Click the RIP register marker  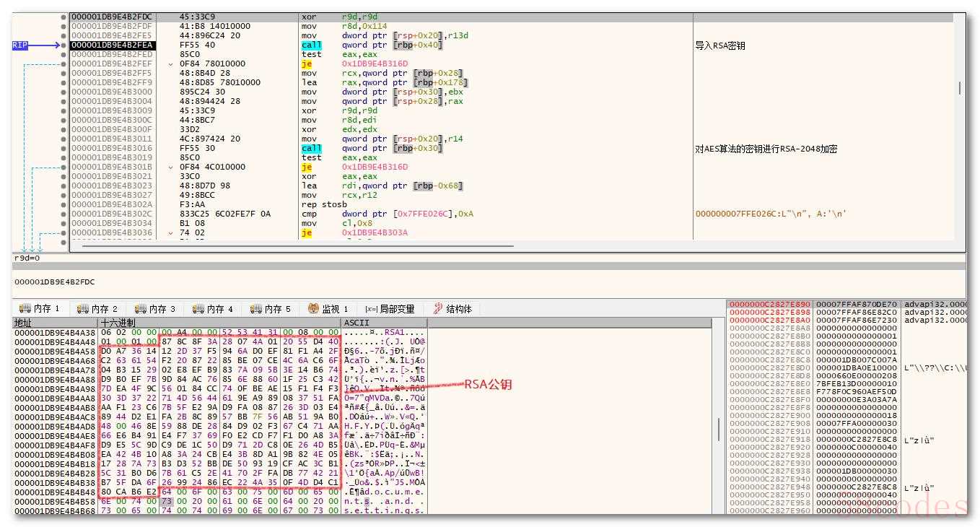[x=20, y=45]
